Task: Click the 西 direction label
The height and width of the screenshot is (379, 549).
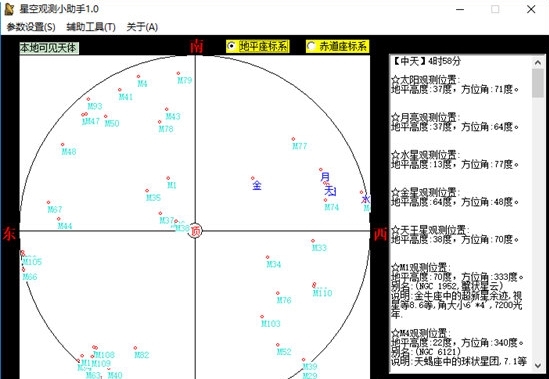Action: click(x=380, y=234)
